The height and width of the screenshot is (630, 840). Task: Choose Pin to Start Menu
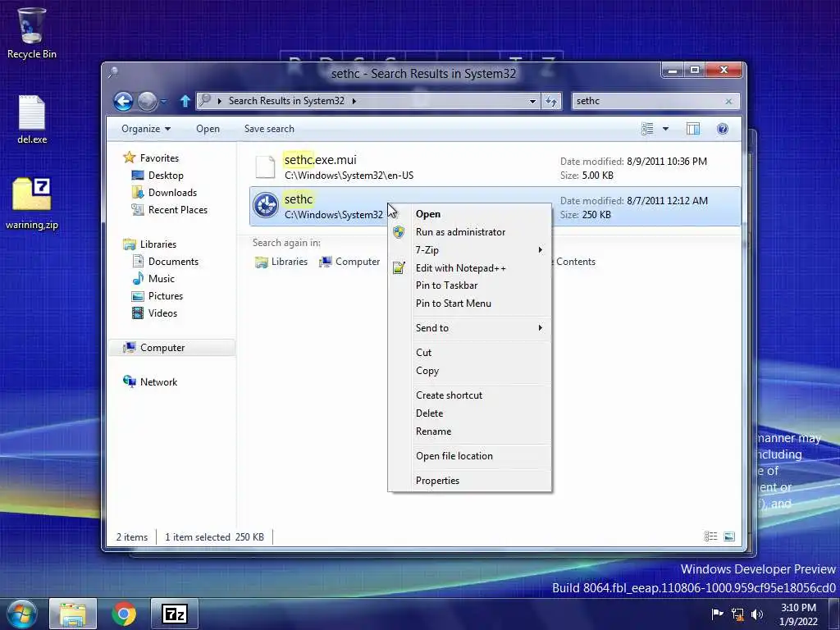(470, 304)
